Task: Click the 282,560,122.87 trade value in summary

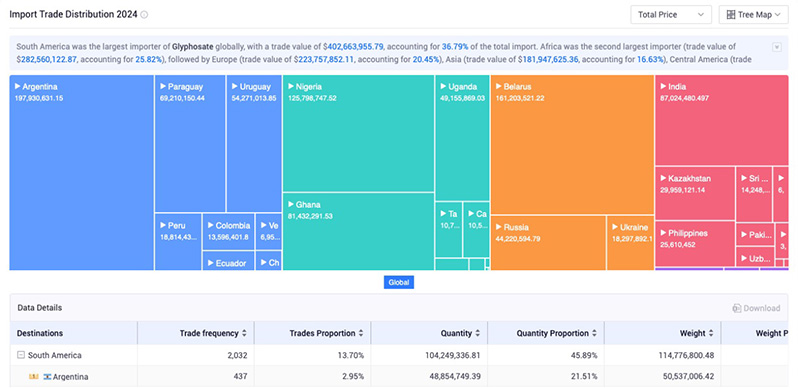Action: 48,59
